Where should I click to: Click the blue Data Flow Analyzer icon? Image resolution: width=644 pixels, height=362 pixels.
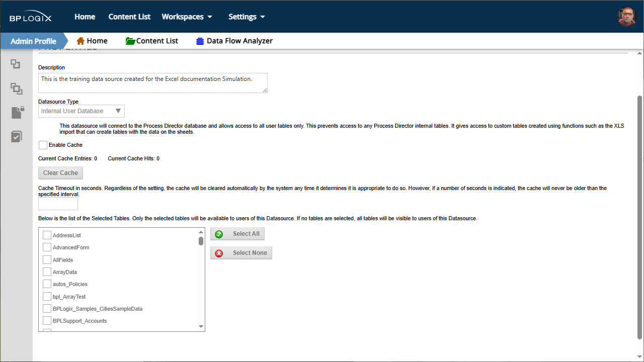pyautogui.click(x=200, y=41)
